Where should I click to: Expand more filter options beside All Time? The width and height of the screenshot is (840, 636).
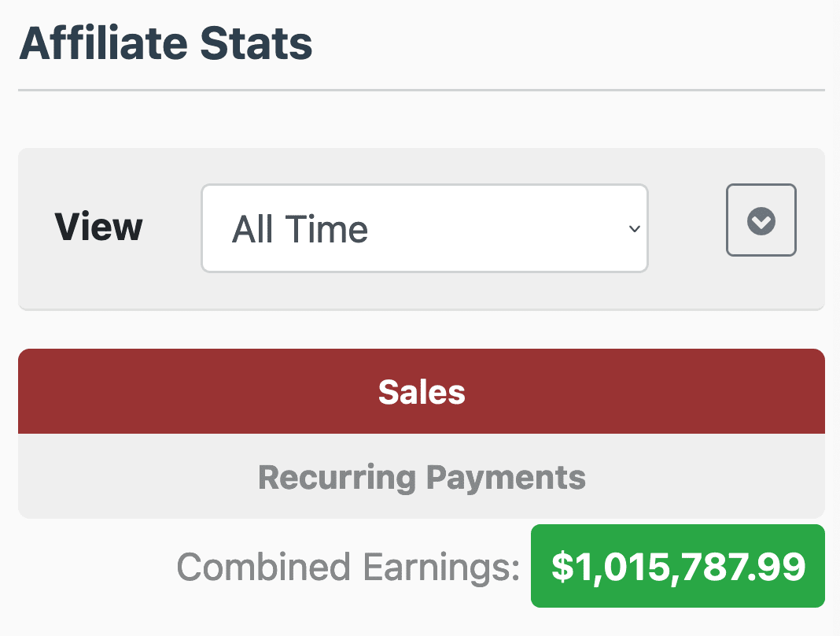761,221
